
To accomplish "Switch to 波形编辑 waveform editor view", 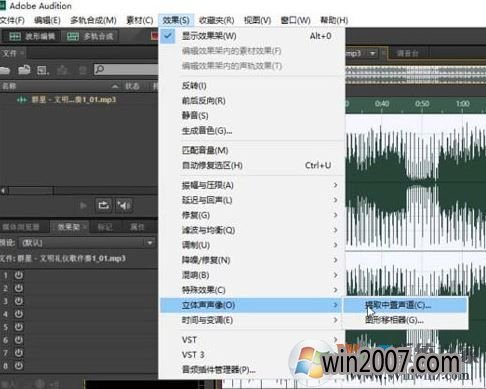I will 32,36.
